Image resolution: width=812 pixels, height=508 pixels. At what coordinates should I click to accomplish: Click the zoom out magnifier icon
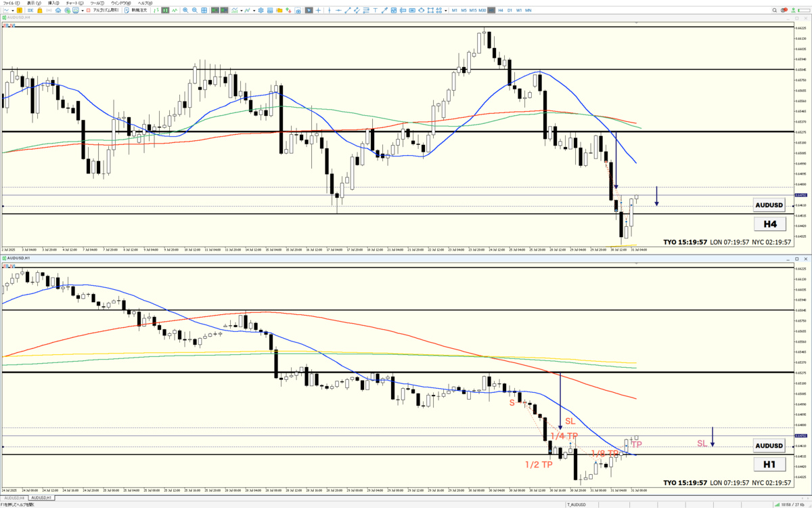point(195,10)
